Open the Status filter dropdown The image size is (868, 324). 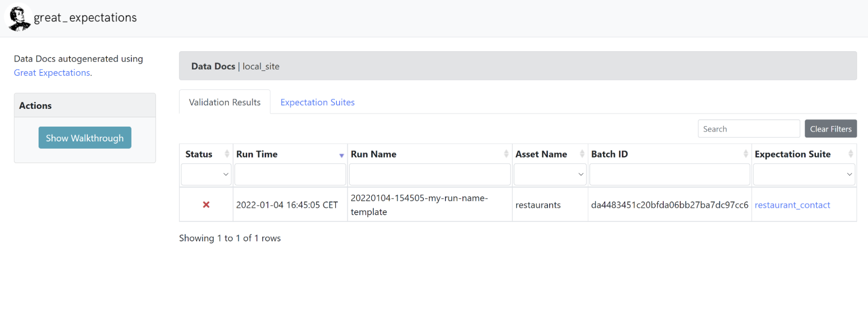(206, 174)
